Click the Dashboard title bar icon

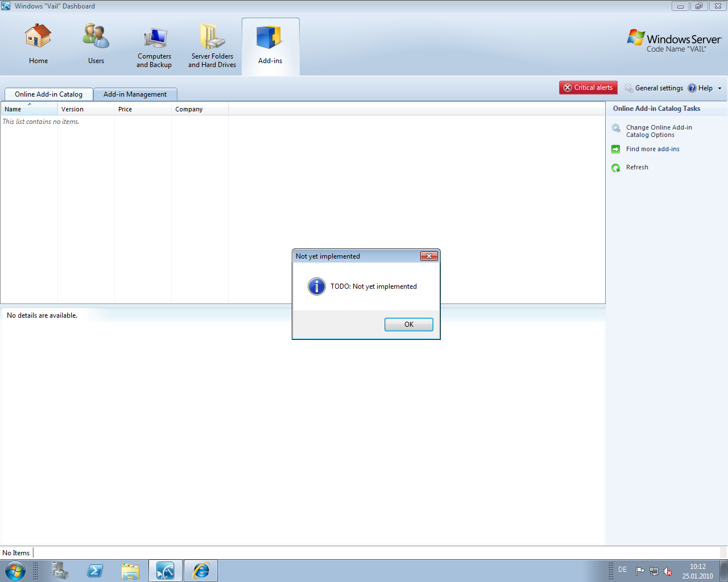click(x=6, y=6)
